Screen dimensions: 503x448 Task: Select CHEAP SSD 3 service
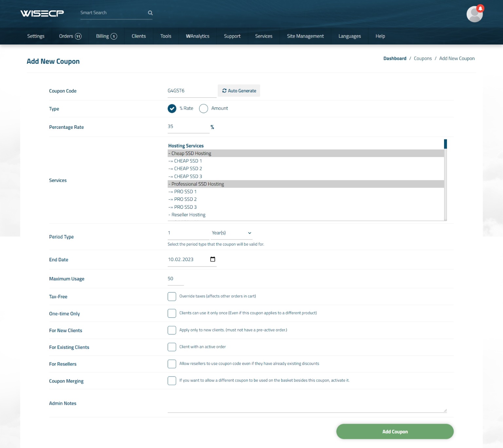pos(306,176)
